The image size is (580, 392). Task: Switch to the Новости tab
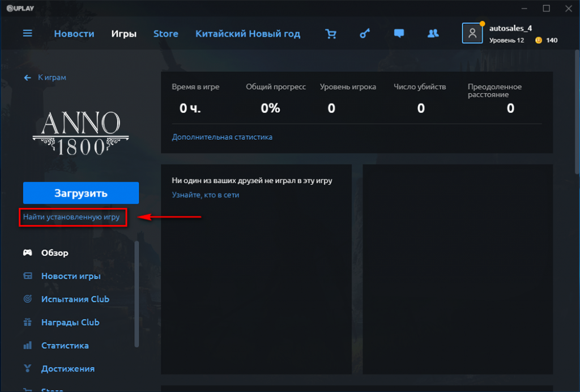(74, 33)
